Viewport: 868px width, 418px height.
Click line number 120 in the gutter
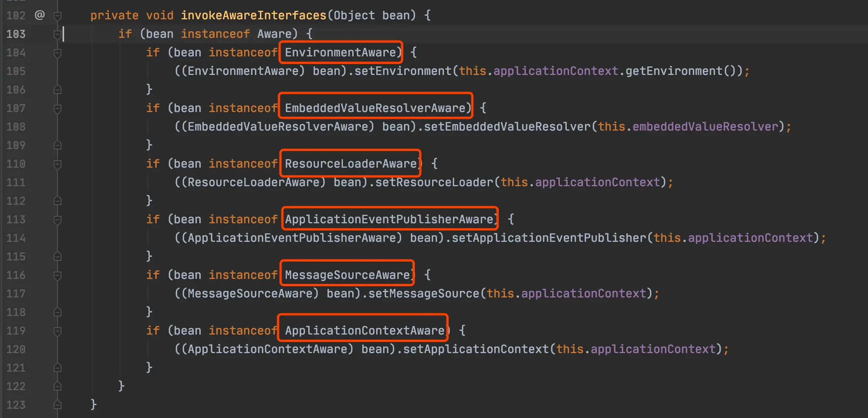(16, 349)
